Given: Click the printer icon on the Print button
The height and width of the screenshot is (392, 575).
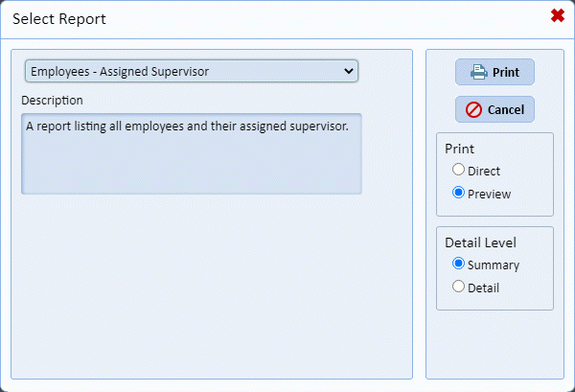Looking at the screenshot, I should [478, 73].
